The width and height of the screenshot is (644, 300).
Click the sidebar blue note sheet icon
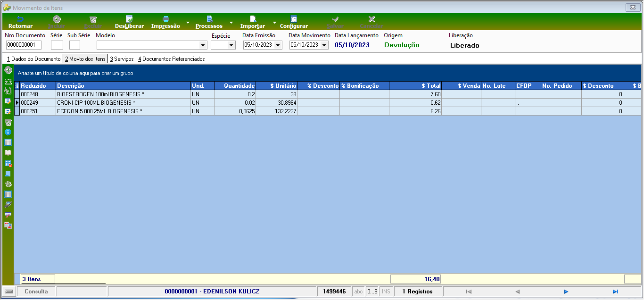[8, 174]
